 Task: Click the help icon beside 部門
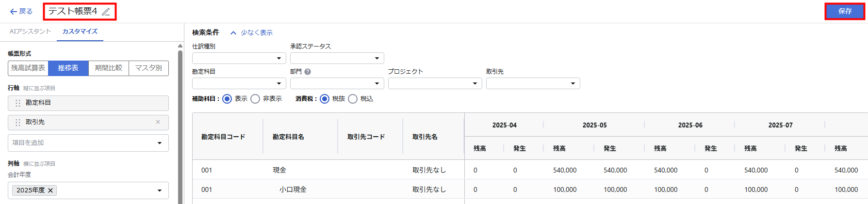pyautogui.click(x=308, y=72)
